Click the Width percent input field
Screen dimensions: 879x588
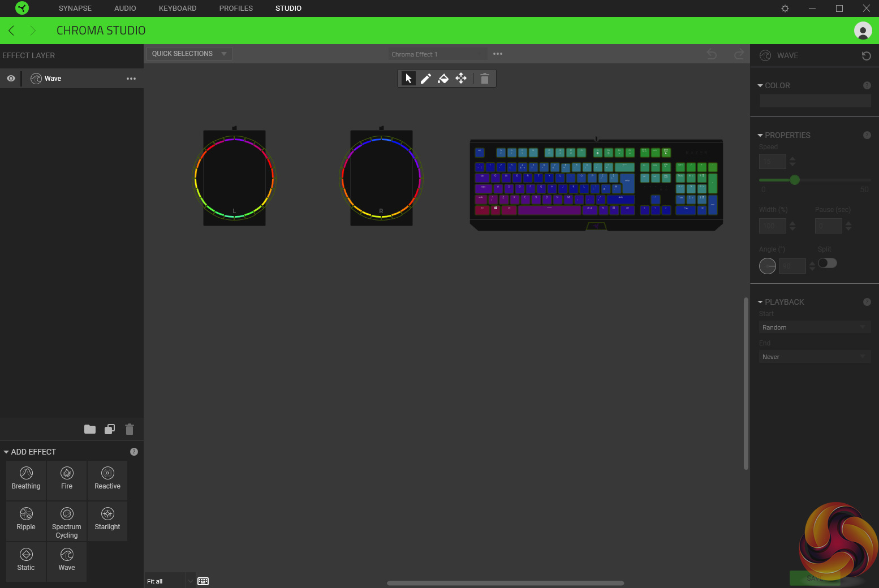coord(773,226)
